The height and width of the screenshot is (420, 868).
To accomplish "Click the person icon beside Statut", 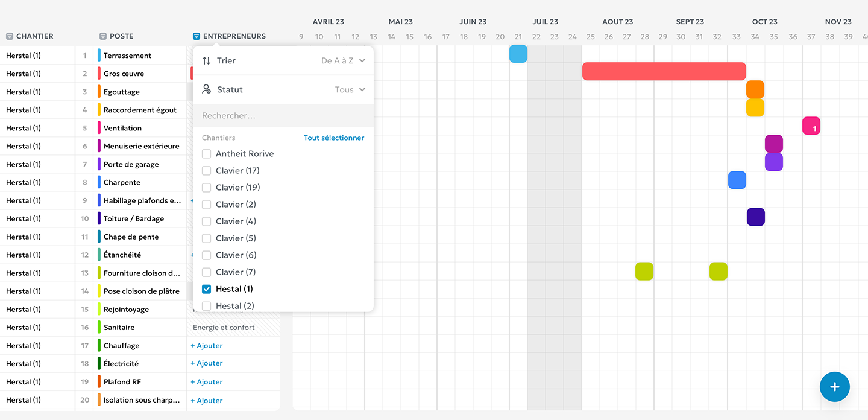I will coord(207,89).
